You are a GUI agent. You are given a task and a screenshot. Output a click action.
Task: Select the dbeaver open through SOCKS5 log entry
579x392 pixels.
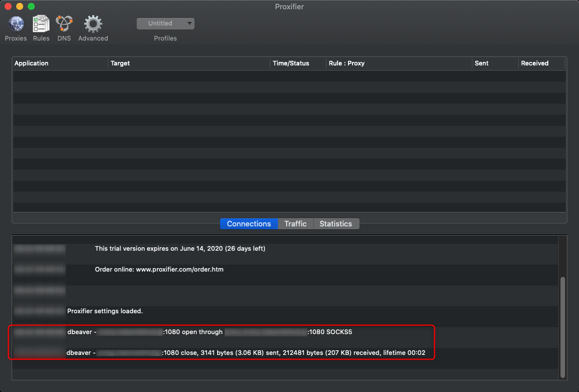(x=210, y=332)
